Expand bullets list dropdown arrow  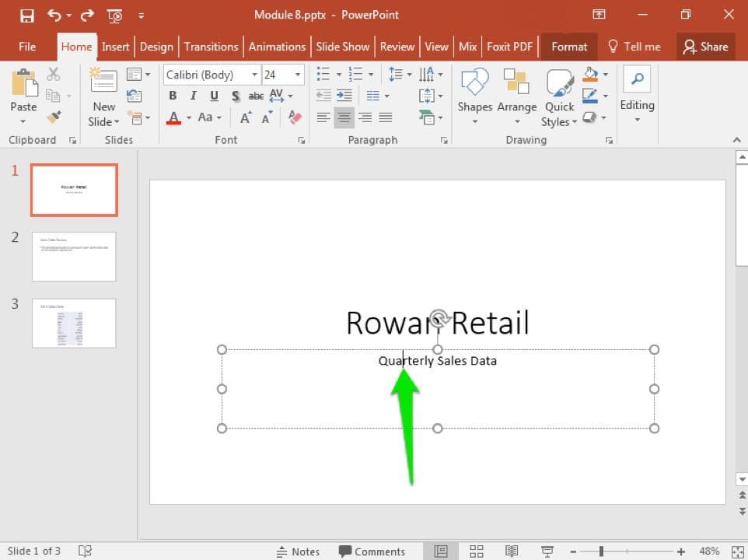click(x=339, y=75)
